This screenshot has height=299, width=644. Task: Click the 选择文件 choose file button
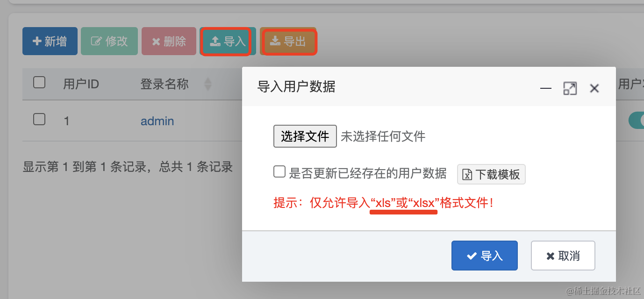click(x=305, y=136)
